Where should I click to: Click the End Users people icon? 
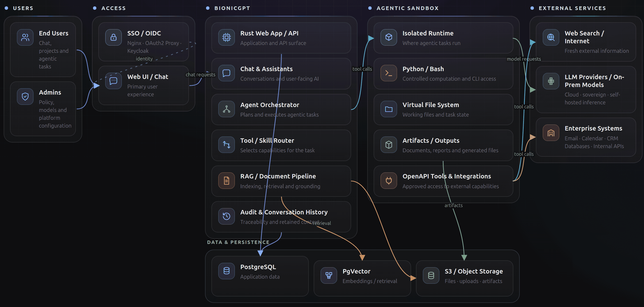point(25,37)
